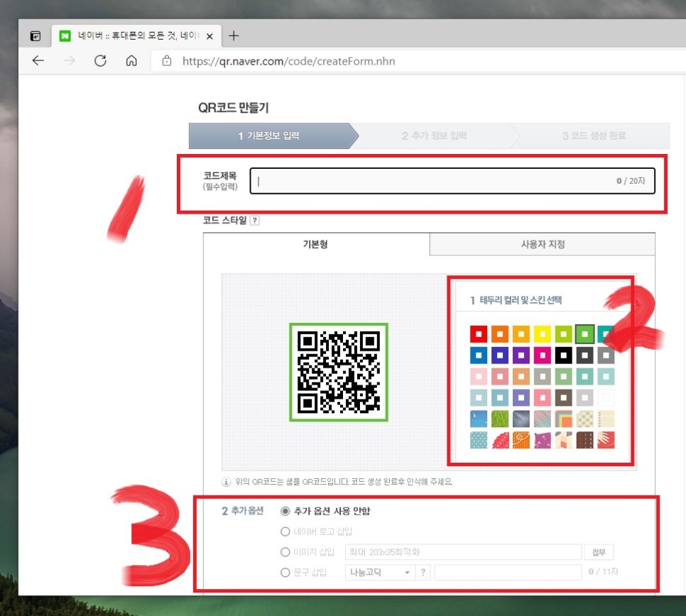686x616 pixels.
Task: Choose the nested orange squares skin
Action: pos(564,419)
